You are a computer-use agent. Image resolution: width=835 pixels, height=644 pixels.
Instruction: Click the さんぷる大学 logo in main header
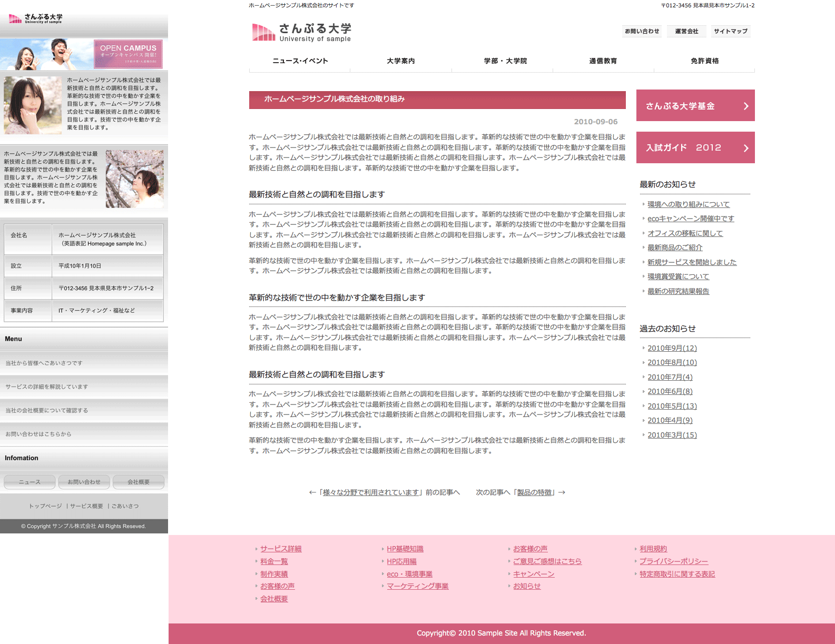pos(301,32)
